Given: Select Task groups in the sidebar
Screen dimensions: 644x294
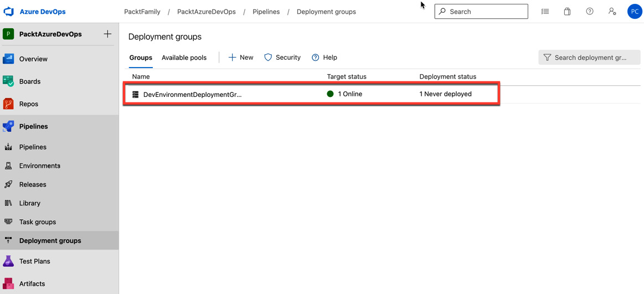Looking at the screenshot, I should (x=38, y=221).
